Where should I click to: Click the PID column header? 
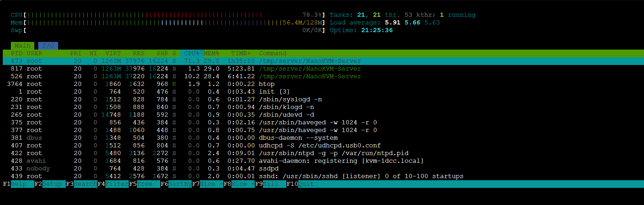16,53
